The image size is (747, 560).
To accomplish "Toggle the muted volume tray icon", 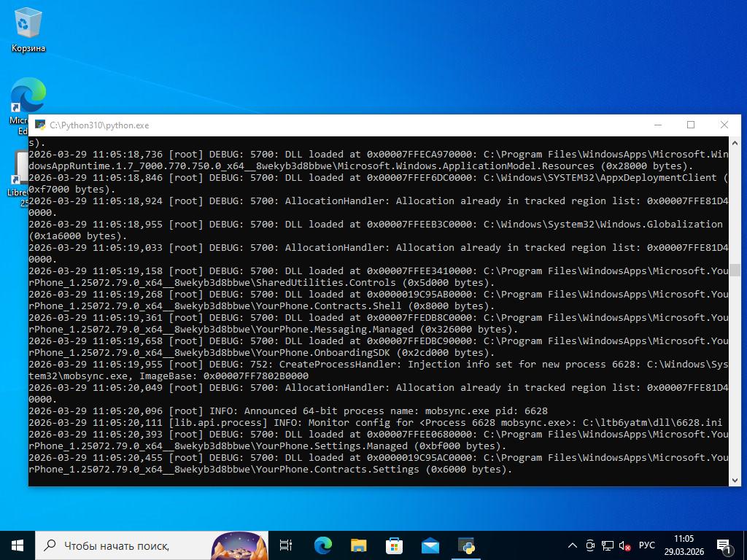I will [624, 545].
